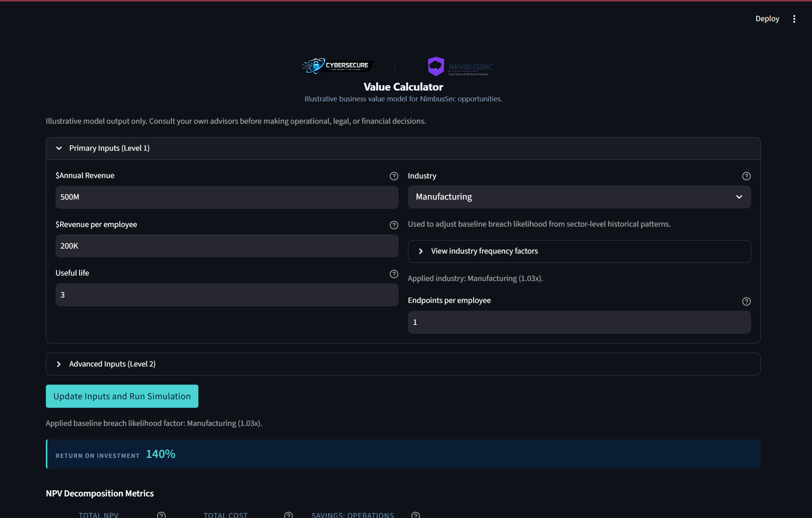
Task: Focus the Revenue per employee field 200K
Action: (x=227, y=246)
